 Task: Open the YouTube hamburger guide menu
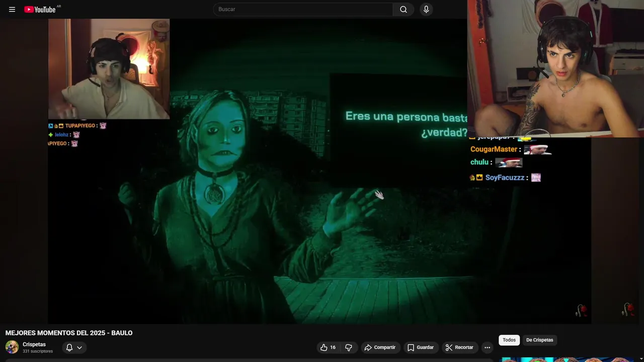(x=12, y=9)
